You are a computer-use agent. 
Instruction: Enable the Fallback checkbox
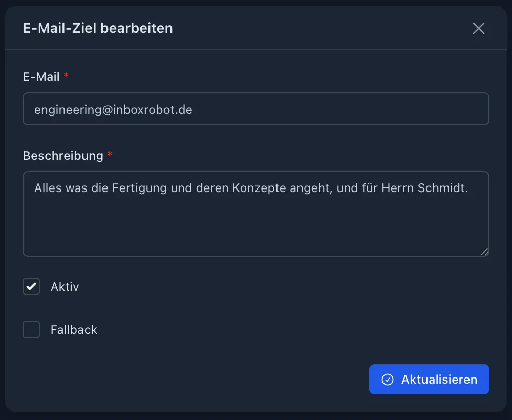click(31, 330)
